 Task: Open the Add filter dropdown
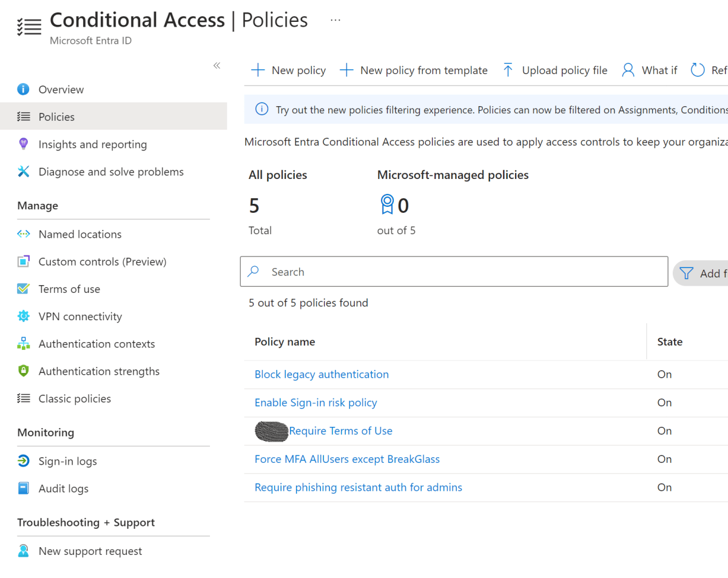coord(707,273)
